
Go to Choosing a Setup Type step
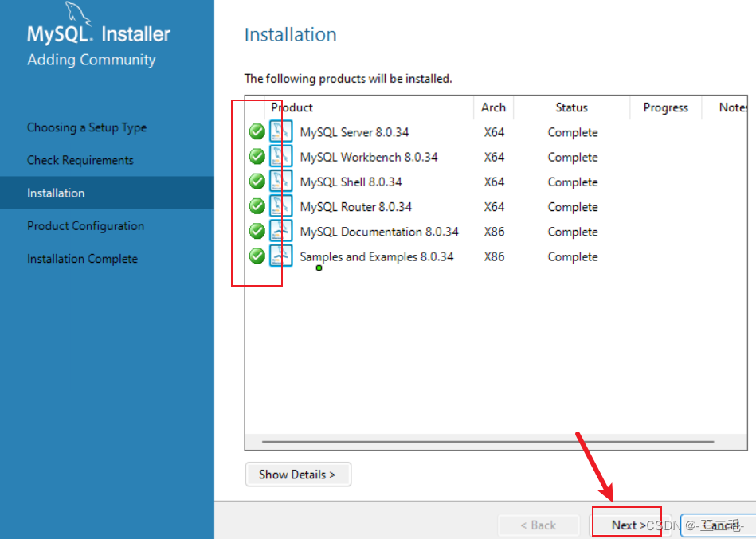[87, 127]
